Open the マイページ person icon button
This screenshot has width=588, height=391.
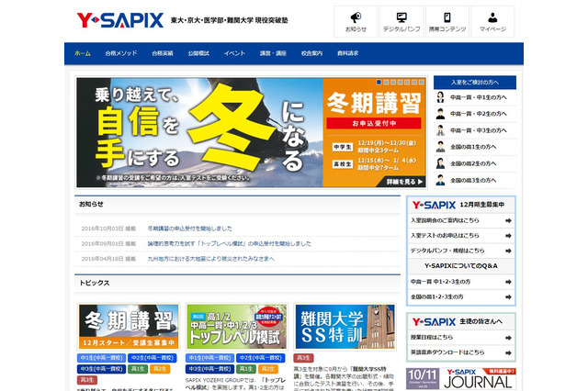(x=492, y=21)
